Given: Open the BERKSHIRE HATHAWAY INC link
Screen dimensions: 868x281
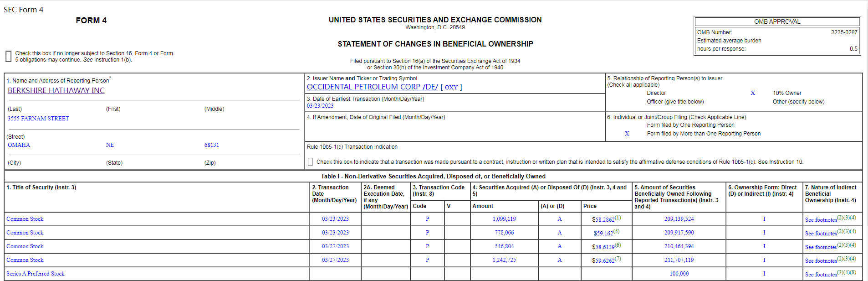Looking at the screenshot, I should coord(56,90).
